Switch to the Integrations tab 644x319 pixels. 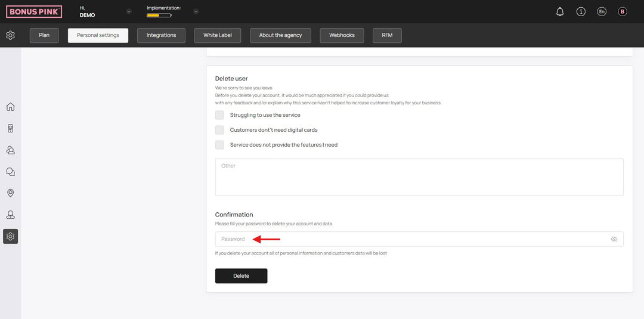[162, 35]
